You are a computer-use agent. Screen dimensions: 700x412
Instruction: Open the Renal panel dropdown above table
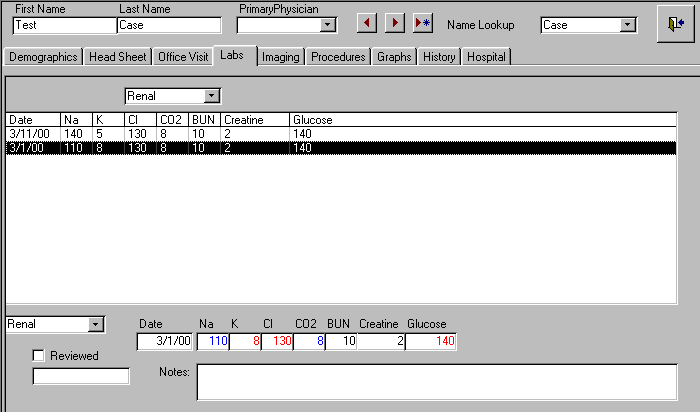[x=211, y=96]
